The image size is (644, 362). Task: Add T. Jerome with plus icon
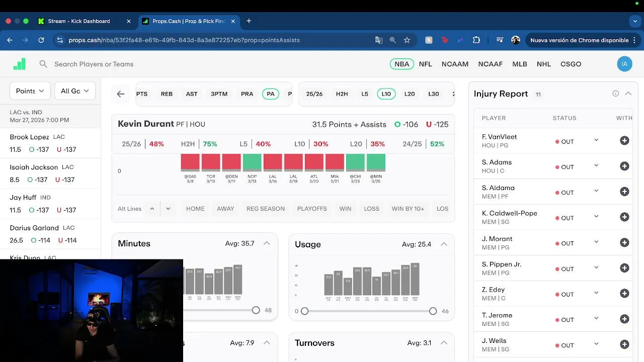pos(624,319)
